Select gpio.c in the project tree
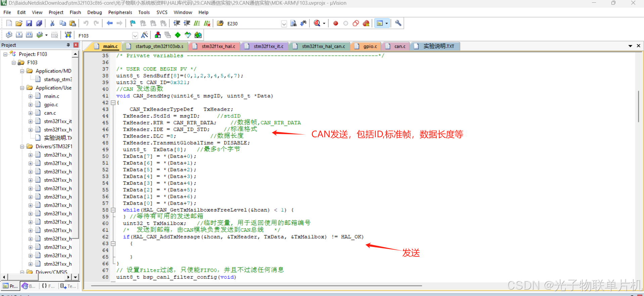Viewport: 644px width, 296px height. pos(51,105)
